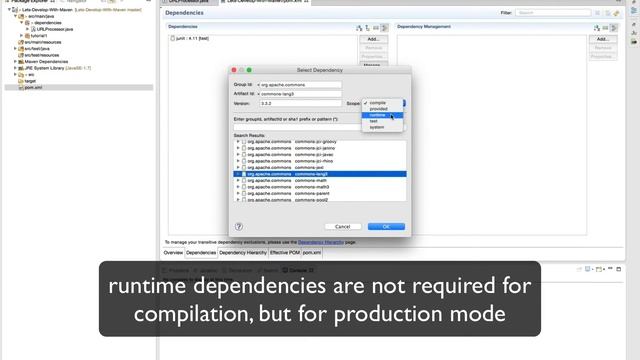Click the JRE System Library icon
Image resolution: width=640 pixels, height=360 pixels.
(21, 68)
